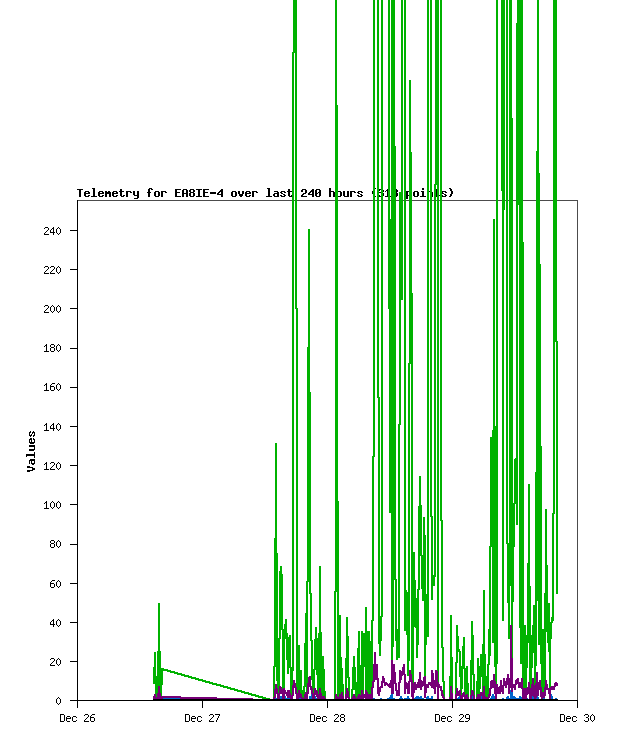618x741 pixels.
Task: Click the 200 tick on the y-axis
Action: pos(52,309)
